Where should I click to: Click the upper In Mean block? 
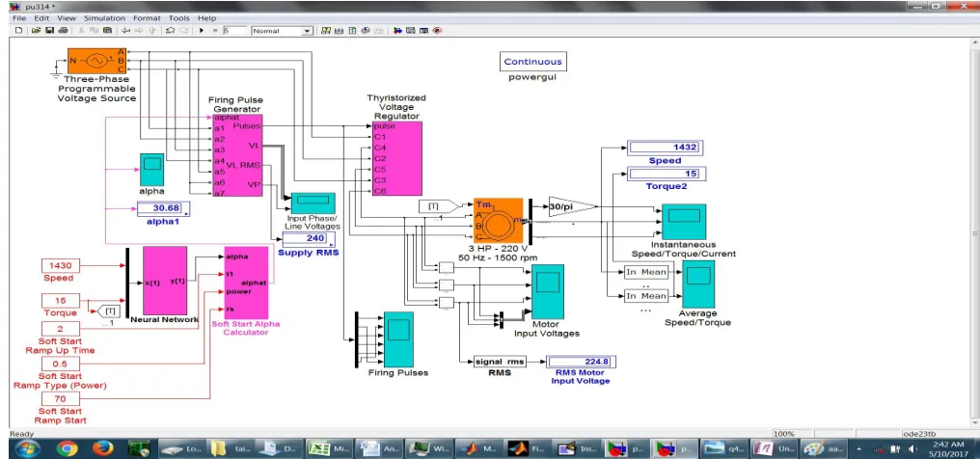coord(646,272)
